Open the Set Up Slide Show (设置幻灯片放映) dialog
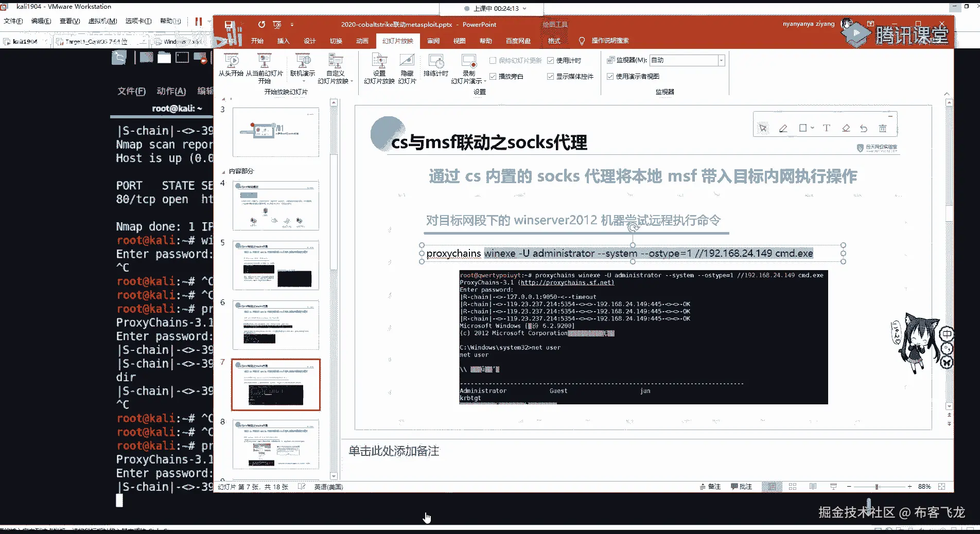This screenshot has width=980, height=534. click(x=379, y=69)
